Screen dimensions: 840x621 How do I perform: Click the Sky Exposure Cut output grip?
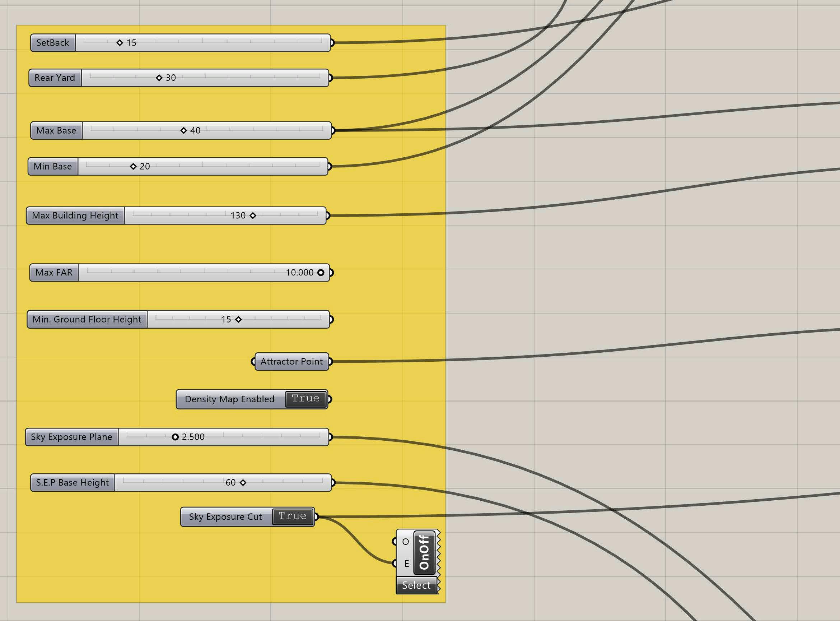tap(316, 517)
